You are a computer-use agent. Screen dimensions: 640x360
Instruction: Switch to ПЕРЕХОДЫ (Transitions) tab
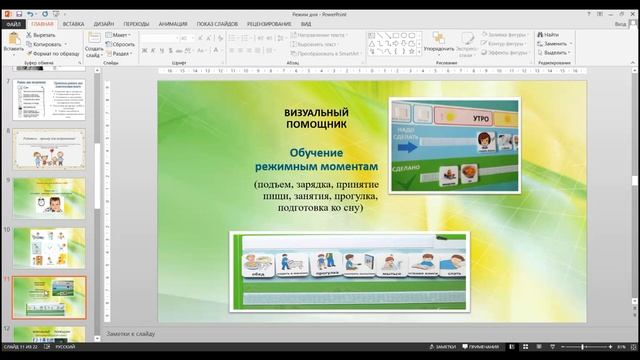(136, 24)
